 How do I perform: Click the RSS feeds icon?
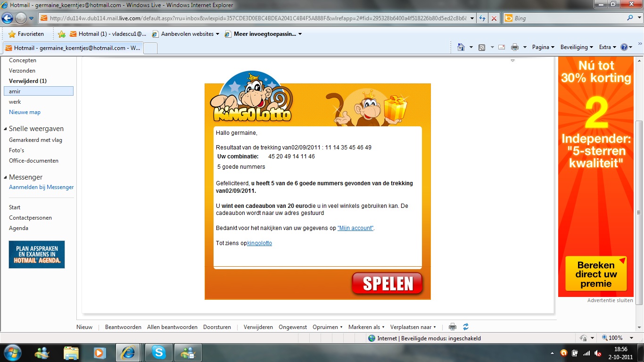click(482, 47)
